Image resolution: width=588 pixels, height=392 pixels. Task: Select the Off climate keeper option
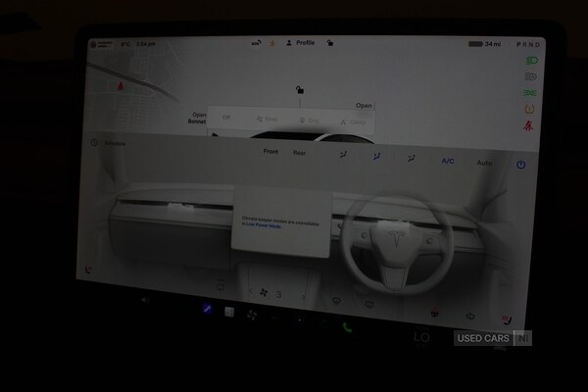point(226,117)
